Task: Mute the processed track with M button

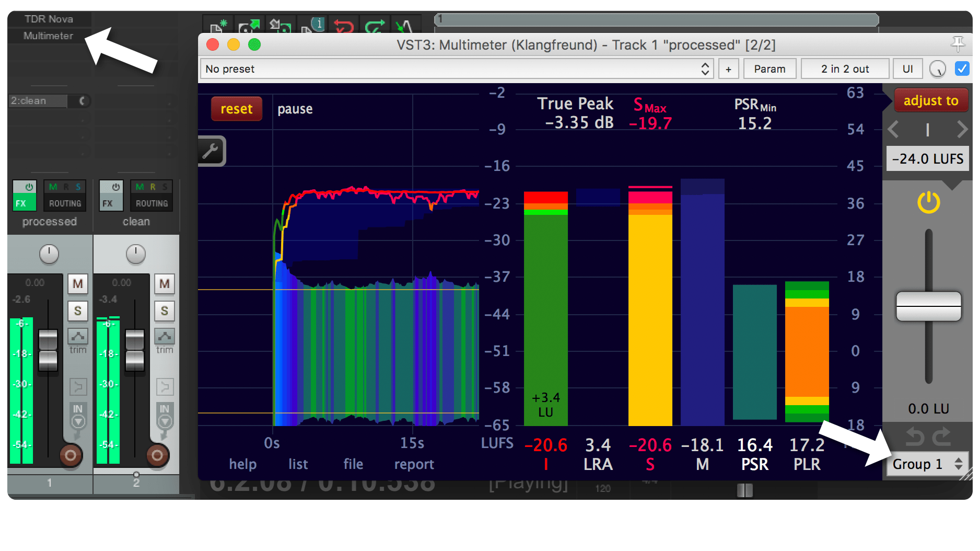Action: [x=78, y=284]
